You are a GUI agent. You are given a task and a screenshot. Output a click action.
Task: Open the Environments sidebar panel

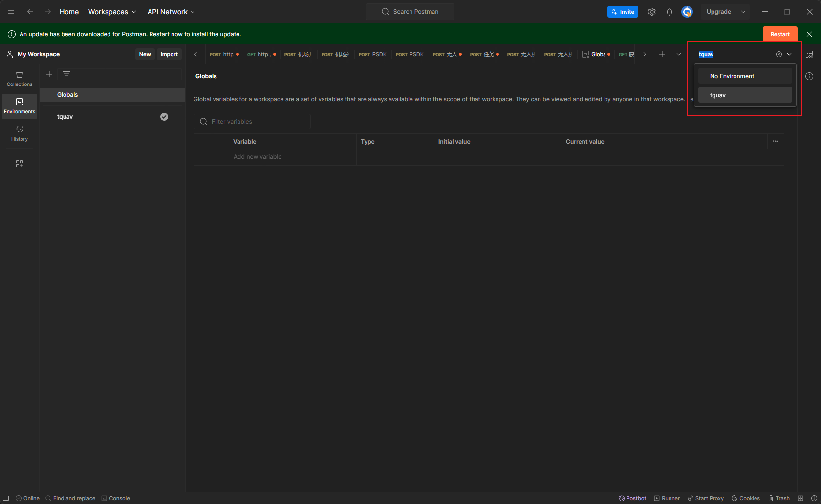pyautogui.click(x=20, y=106)
